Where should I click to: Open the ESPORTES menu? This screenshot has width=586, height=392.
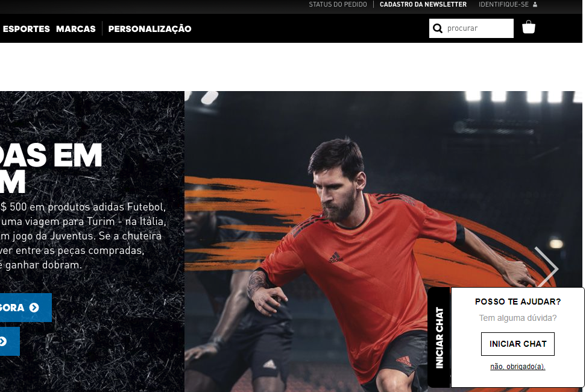click(26, 29)
